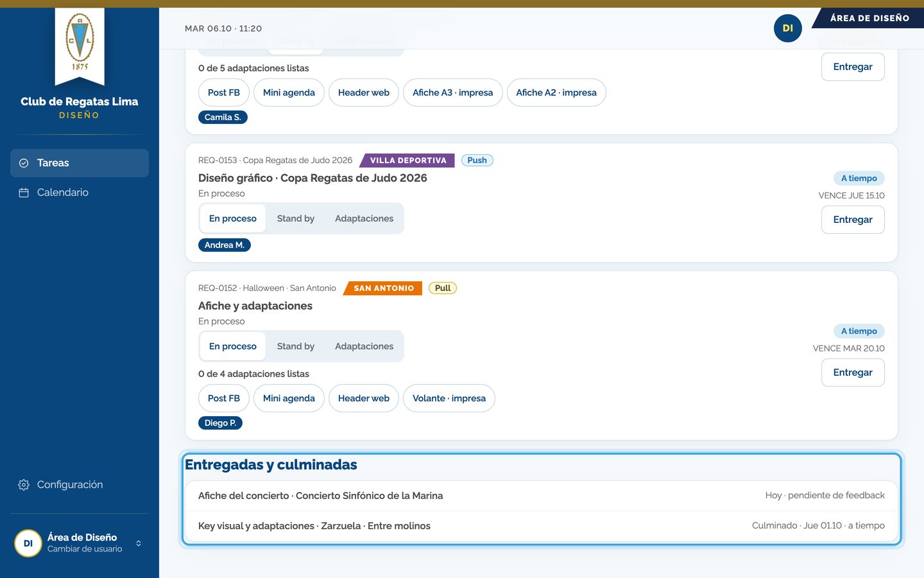924x578 pixels.
Task: Select Stand by for Afiche y adaptaciones
Action: tap(296, 346)
